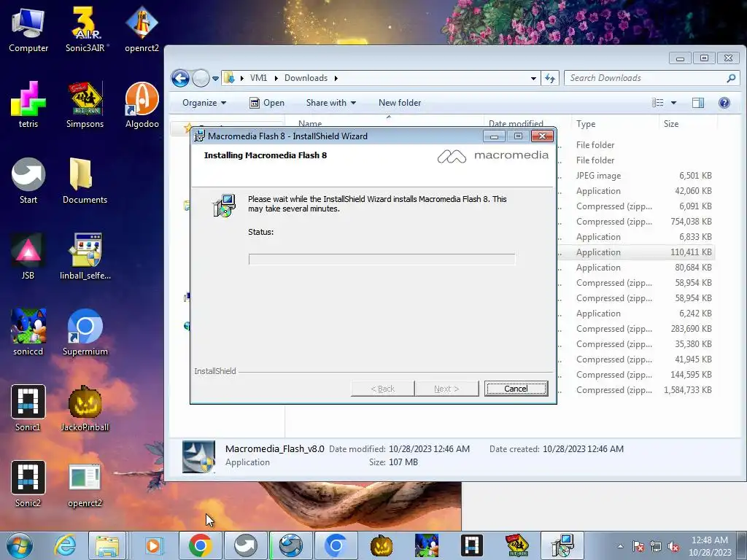Switch to InstallShield installer taskbar button
This screenshot has width=747, height=560.
[562, 545]
